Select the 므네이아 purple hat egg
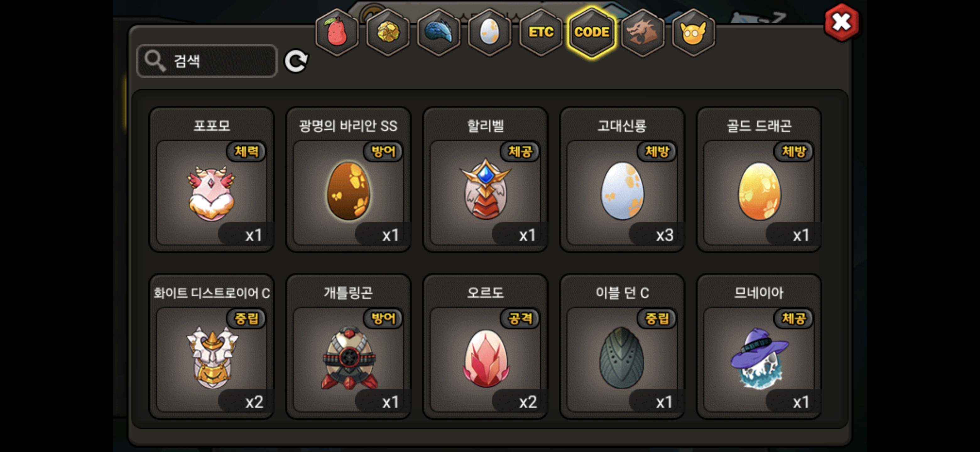Viewport: 980px width, 452px height. tap(759, 347)
